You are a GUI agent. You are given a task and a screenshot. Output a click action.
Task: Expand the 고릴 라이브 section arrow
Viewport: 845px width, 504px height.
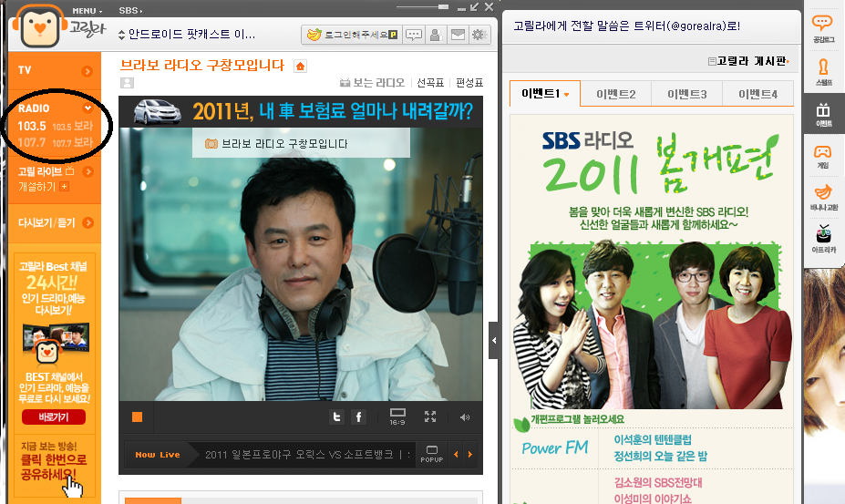[88, 171]
